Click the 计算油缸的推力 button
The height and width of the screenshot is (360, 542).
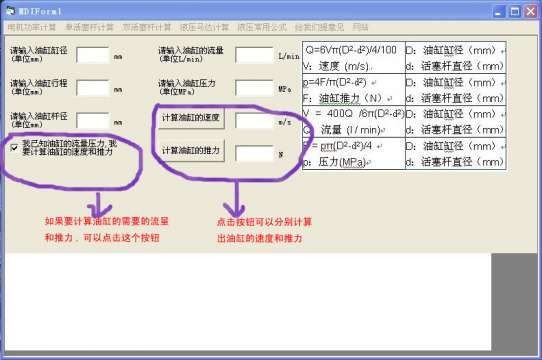pos(191,151)
